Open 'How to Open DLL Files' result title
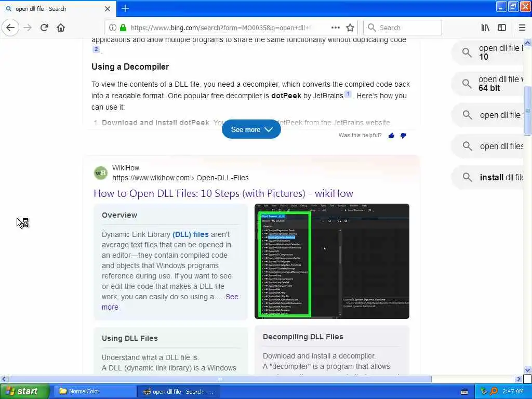The height and width of the screenshot is (399, 532). (223, 193)
